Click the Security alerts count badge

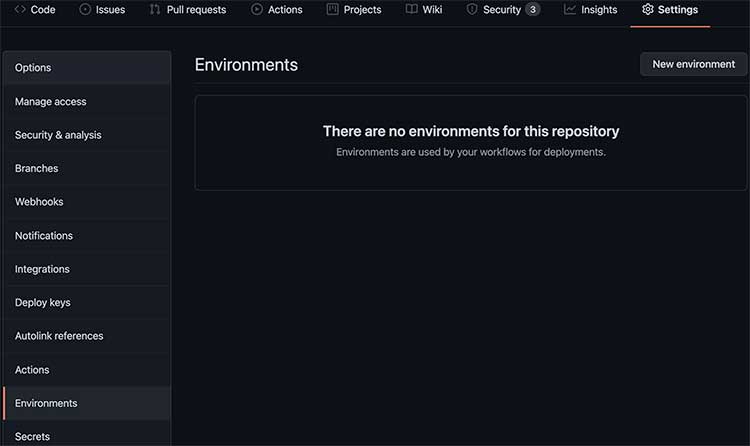point(532,10)
